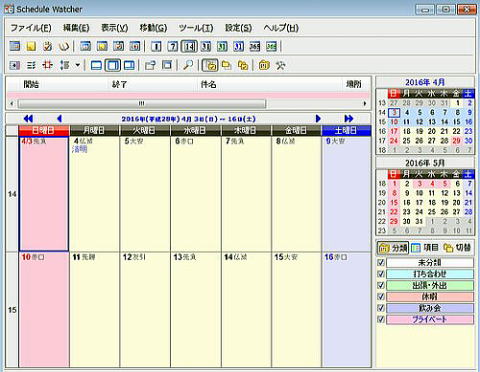480x372 pixels.
Task: Uncheck the 休暇 category checkbox
Action: pos(381,297)
